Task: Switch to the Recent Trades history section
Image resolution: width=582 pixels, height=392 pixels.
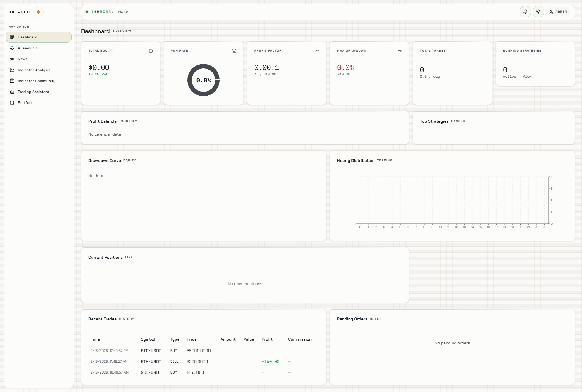Action: coord(102,319)
